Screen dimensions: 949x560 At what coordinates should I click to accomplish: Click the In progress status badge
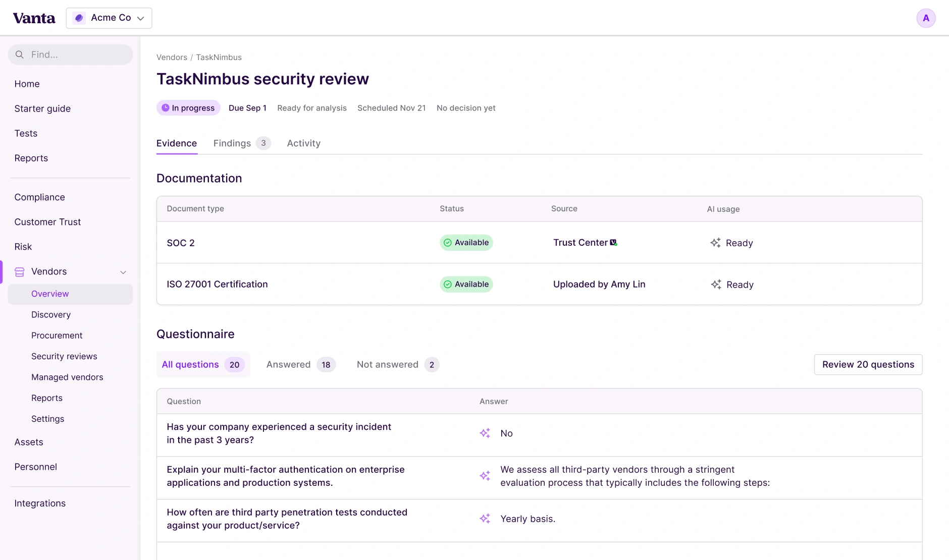click(188, 108)
